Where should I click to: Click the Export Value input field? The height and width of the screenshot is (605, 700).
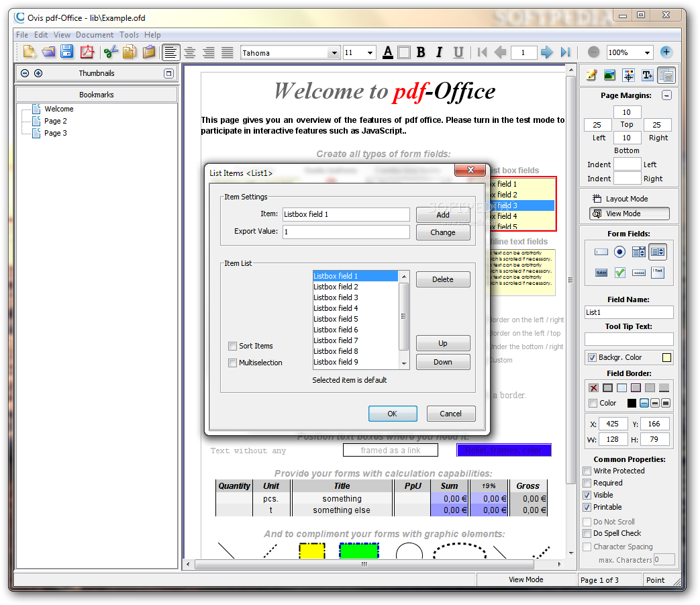pyautogui.click(x=346, y=232)
